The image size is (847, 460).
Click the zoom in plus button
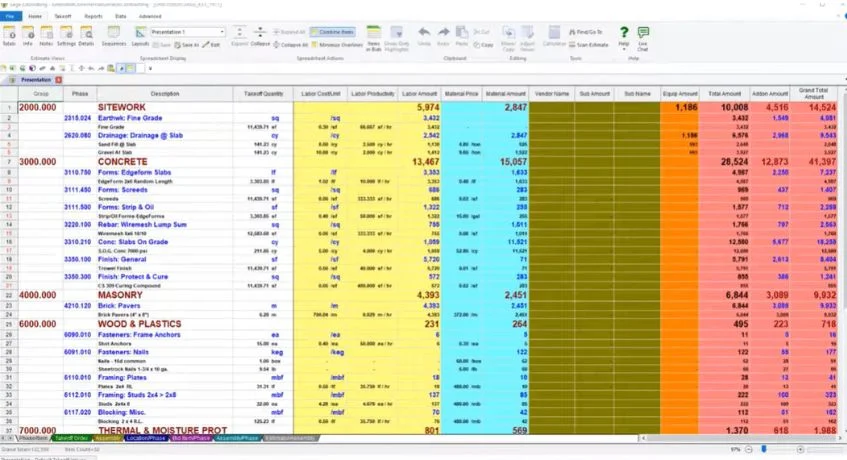(x=800, y=449)
